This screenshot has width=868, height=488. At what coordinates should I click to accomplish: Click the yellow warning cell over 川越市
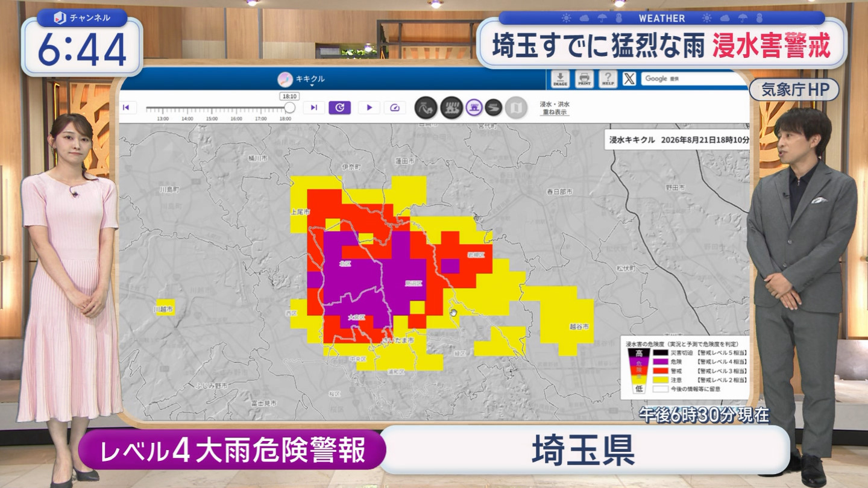(x=166, y=307)
